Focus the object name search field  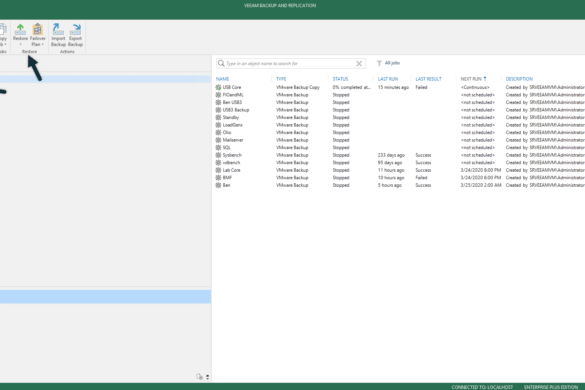290,63
